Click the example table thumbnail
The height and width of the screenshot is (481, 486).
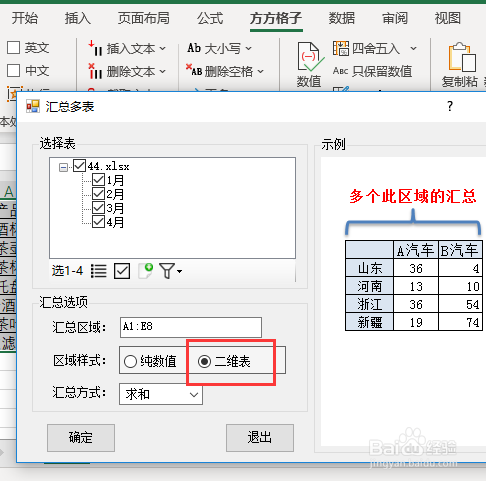(x=414, y=285)
